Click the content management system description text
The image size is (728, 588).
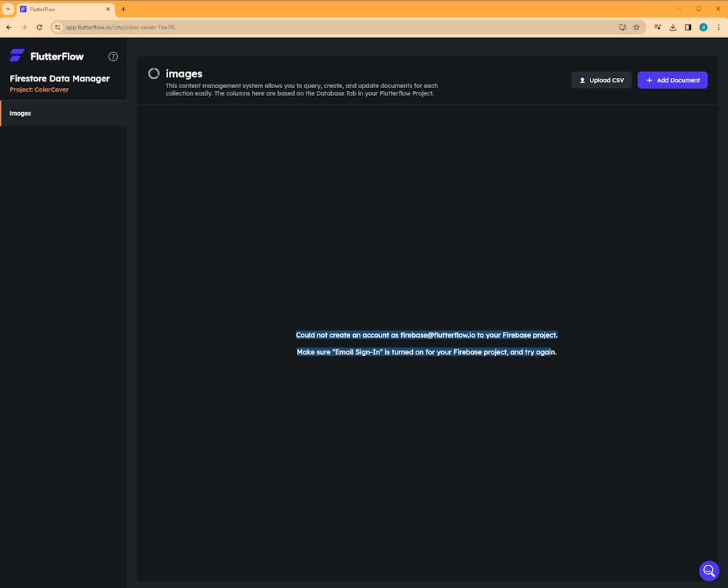302,90
